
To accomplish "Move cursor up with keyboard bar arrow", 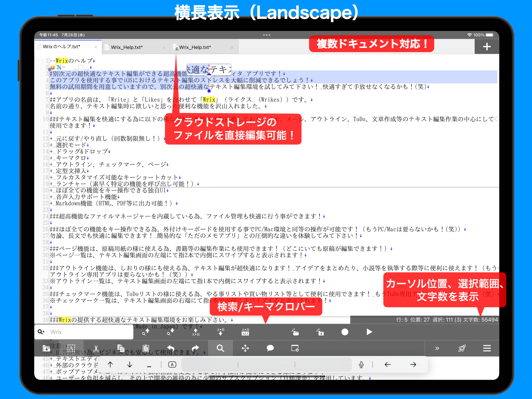I will tap(110, 365).
